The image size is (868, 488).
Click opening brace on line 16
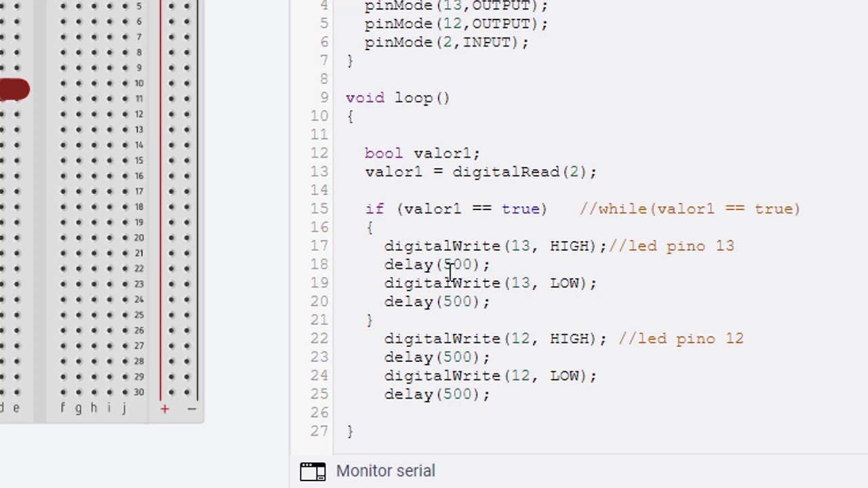370,228
